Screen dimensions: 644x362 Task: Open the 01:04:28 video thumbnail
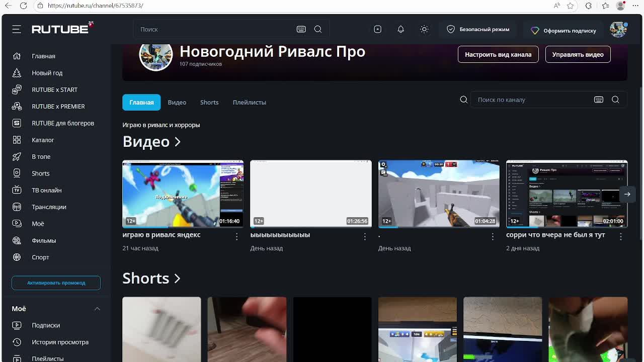pyautogui.click(x=439, y=194)
